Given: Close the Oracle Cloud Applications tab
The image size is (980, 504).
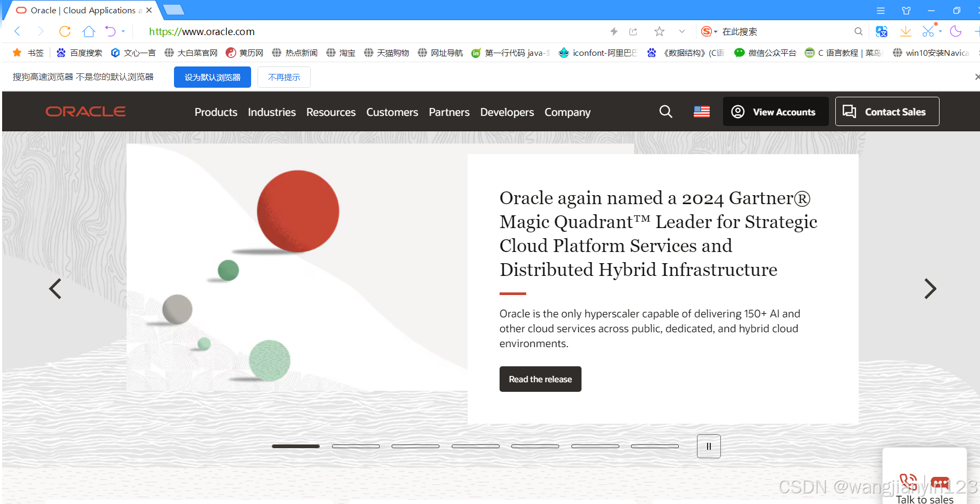Looking at the screenshot, I should point(149,10).
